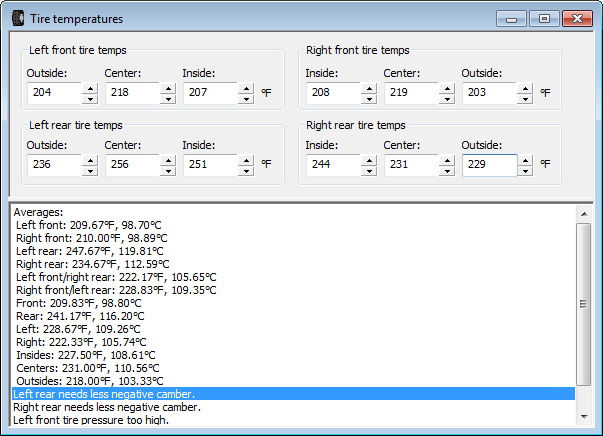The image size is (603, 436).
Task: Close the Tire temperatures window
Action: 577,18
